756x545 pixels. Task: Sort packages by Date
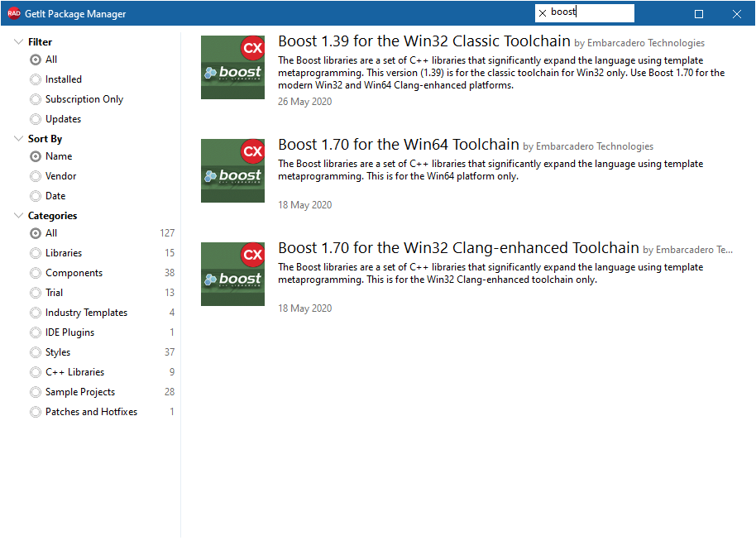48,196
